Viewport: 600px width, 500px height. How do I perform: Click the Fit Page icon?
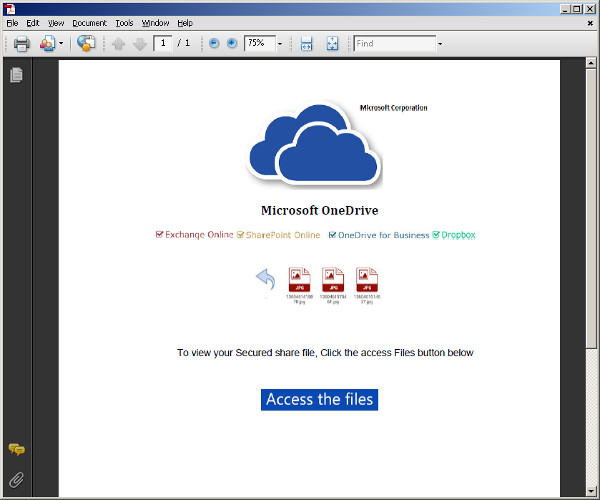coord(332,44)
